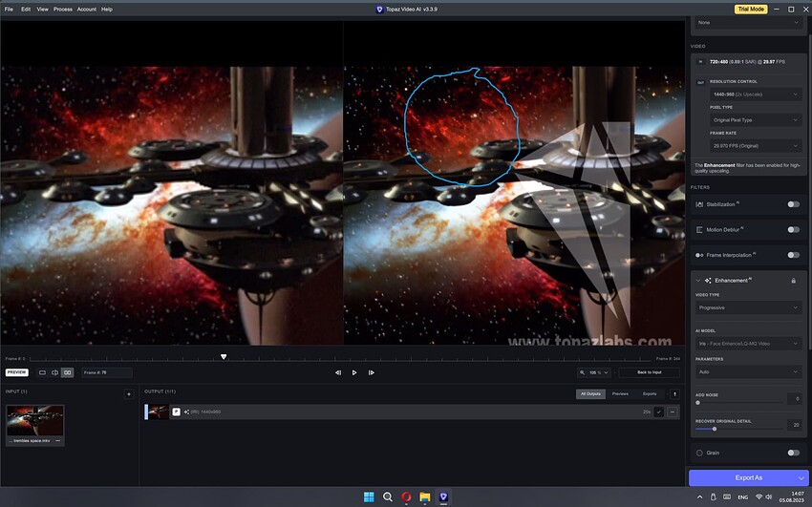Image resolution: width=812 pixels, height=507 pixels.
Task: Switch to Exports tab
Action: pos(650,394)
